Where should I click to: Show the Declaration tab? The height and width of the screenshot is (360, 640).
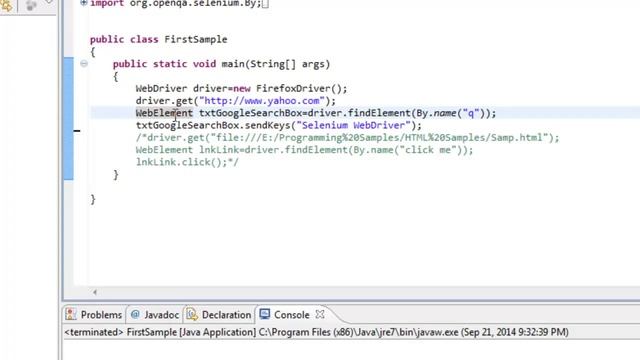tap(219, 315)
